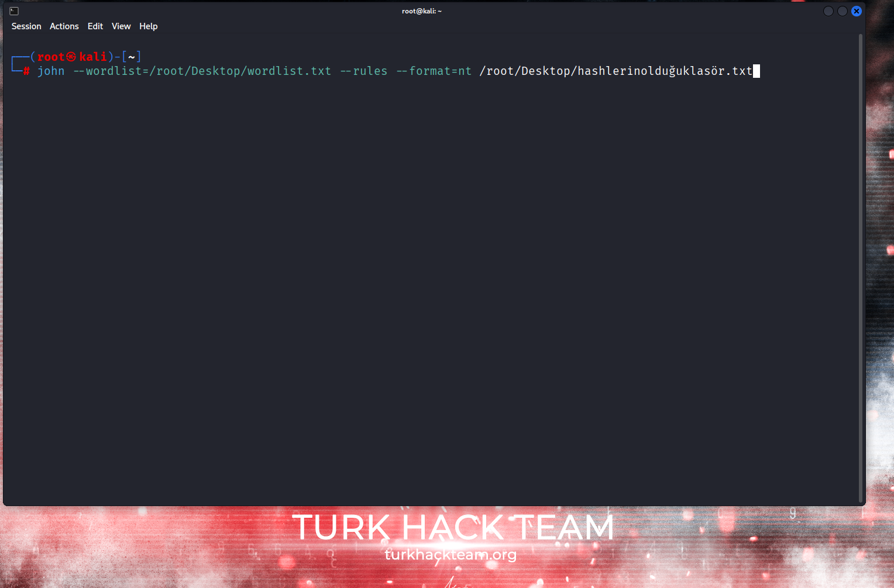Click the root㉿kali prompt text

[72, 57]
